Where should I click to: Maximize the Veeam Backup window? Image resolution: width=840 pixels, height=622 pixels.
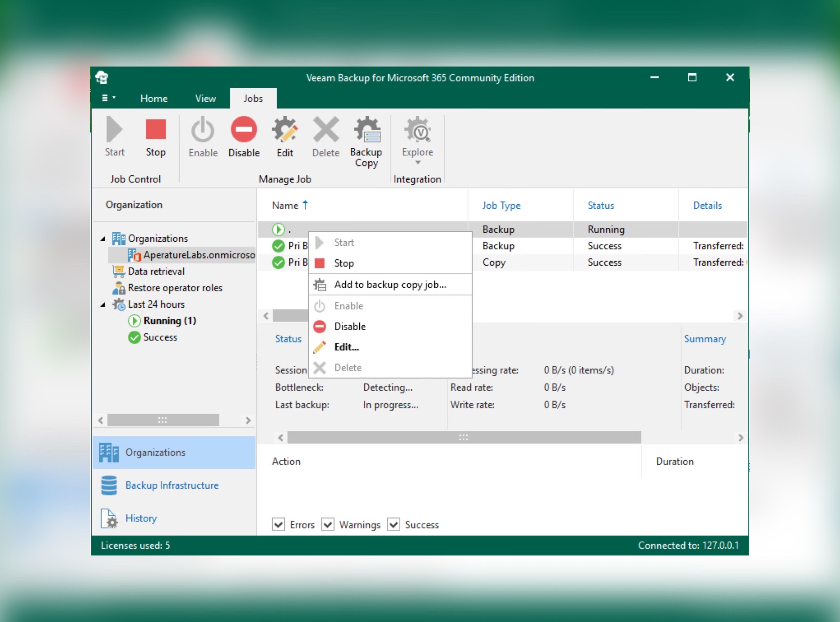tap(692, 77)
